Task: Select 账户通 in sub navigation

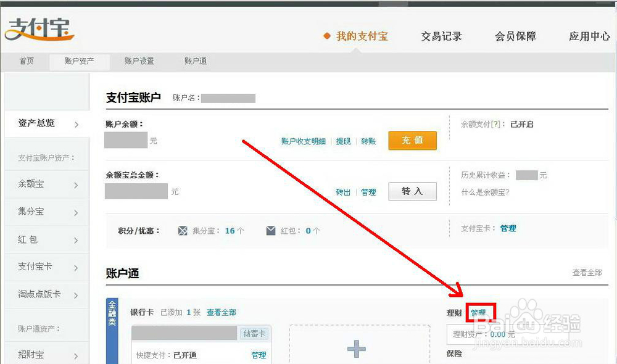Action: click(x=196, y=61)
